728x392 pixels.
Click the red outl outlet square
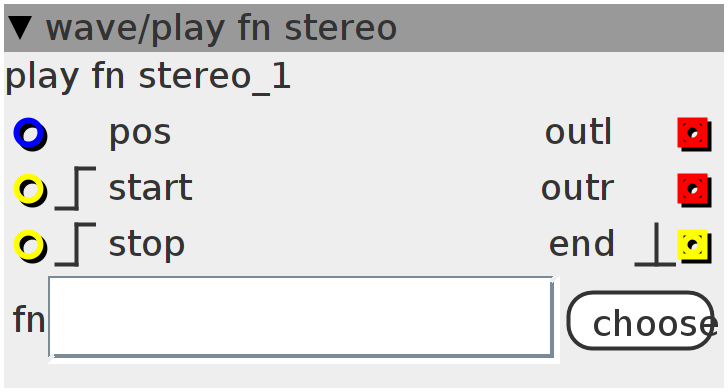click(694, 134)
